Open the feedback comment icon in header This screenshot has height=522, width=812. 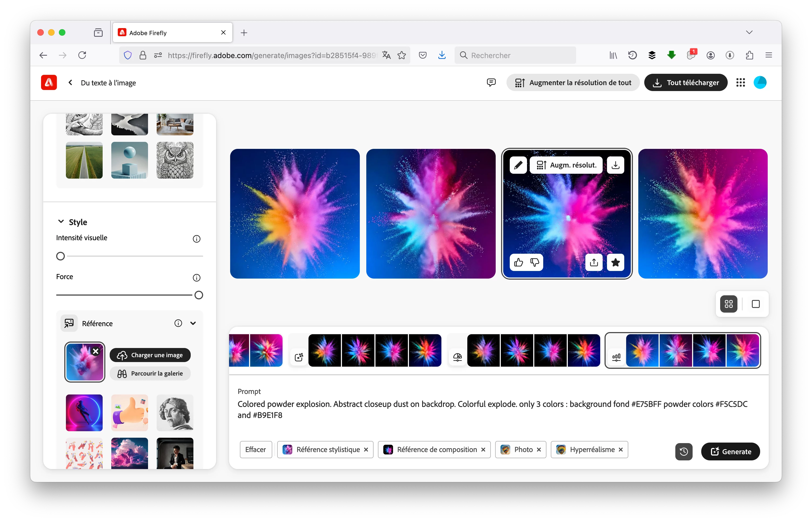(491, 82)
